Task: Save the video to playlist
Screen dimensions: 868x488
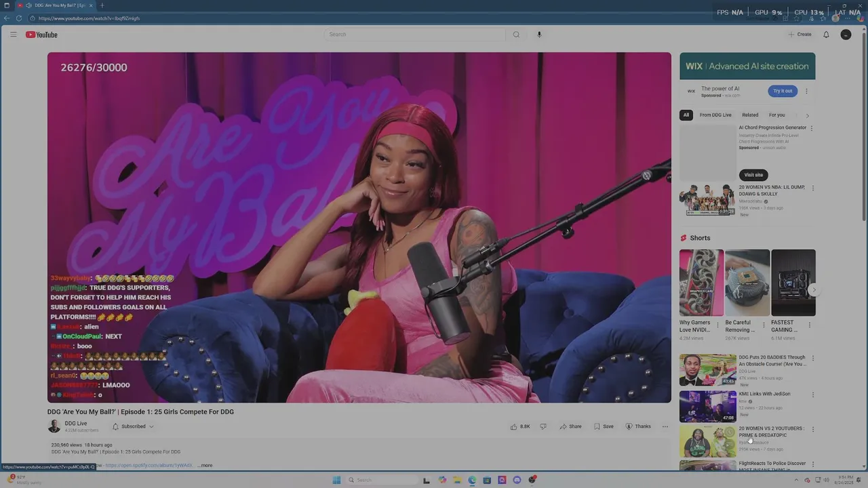Action: click(604, 426)
